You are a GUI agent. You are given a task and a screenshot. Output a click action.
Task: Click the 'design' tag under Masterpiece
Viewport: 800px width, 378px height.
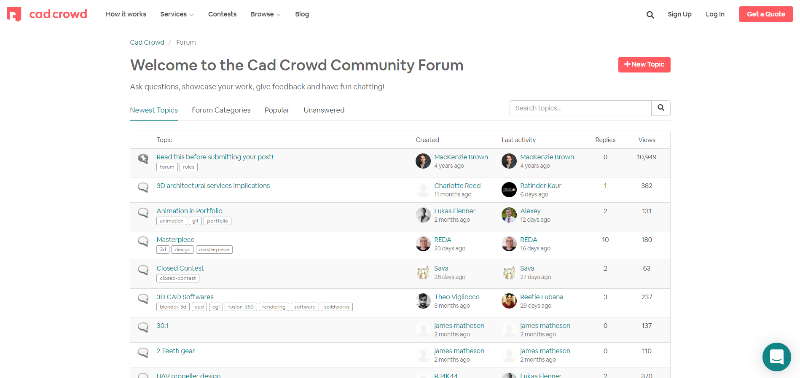(x=182, y=249)
